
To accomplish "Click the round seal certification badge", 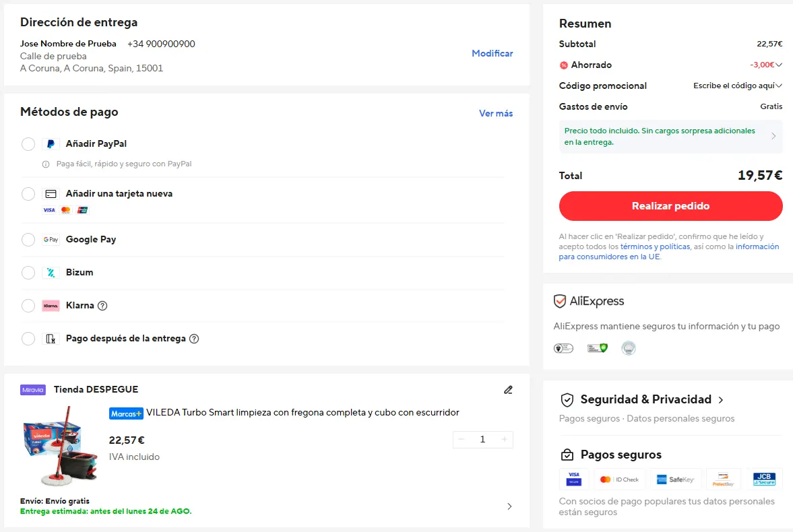I will (629, 348).
